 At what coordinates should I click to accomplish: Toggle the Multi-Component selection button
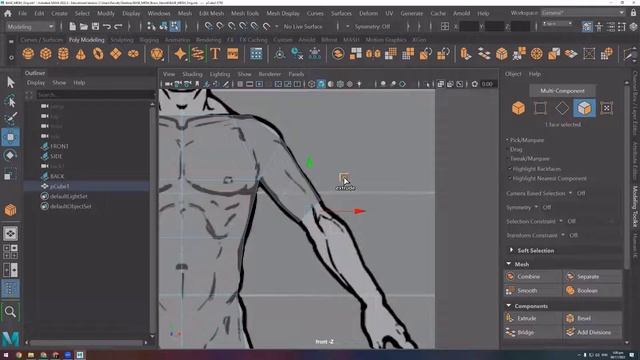click(x=562, y=91)
